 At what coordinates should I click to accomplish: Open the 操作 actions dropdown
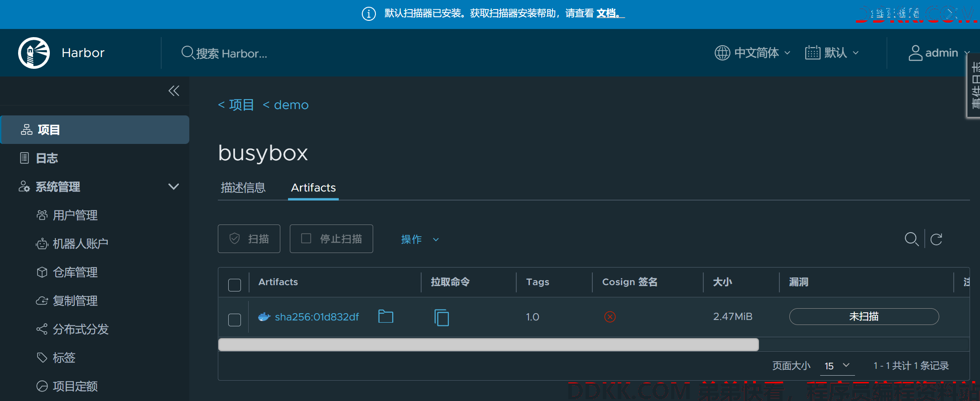click(x=420, y=239)
